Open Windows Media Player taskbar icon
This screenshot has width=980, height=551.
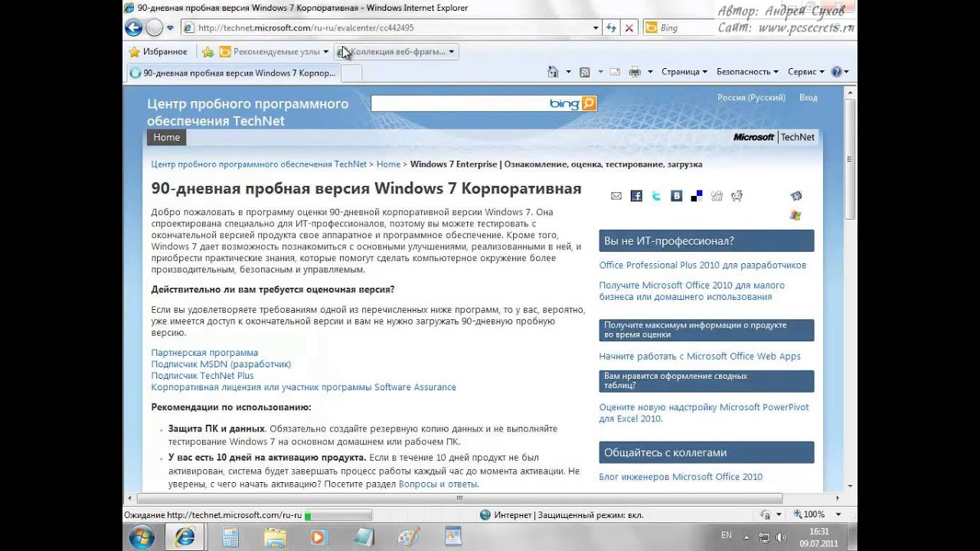click(x=318, y=537)
